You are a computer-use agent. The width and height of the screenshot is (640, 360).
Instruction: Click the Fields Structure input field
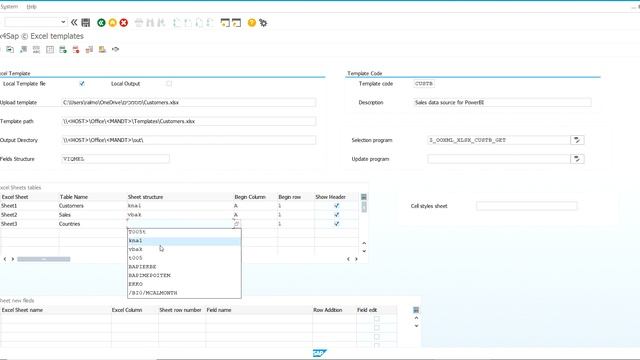(x=115, y=159)
